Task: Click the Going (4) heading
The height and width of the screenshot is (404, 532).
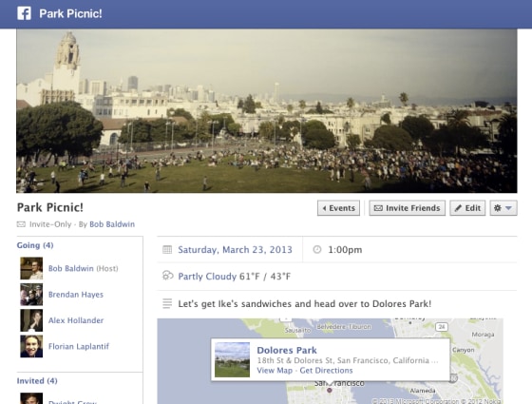Action: pyautogui.click(x=35, y=245)
